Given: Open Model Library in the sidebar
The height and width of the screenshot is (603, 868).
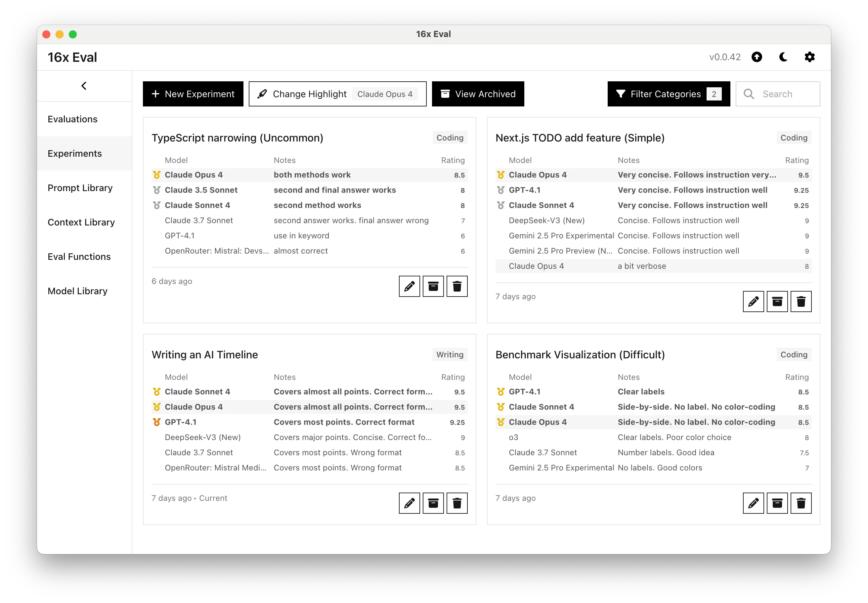Looking at the screenshot, I should (84, 291).
